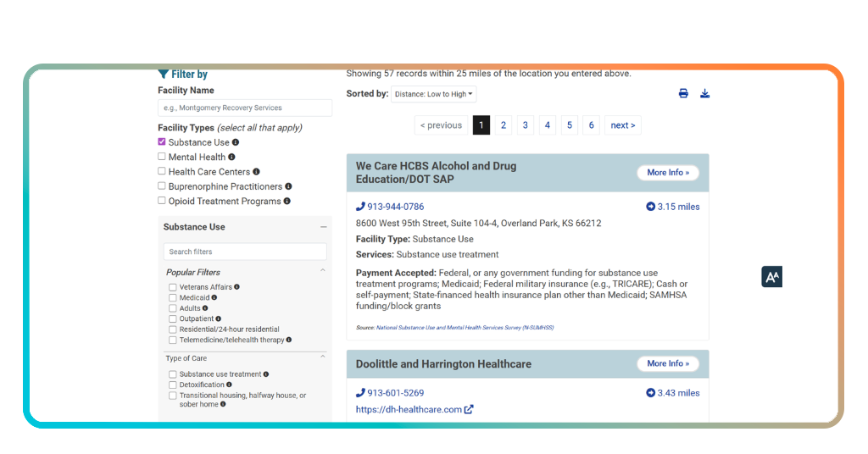
Task: Open the text size accessibility icon
Action: pyautogui.click(x=771, y=276)
